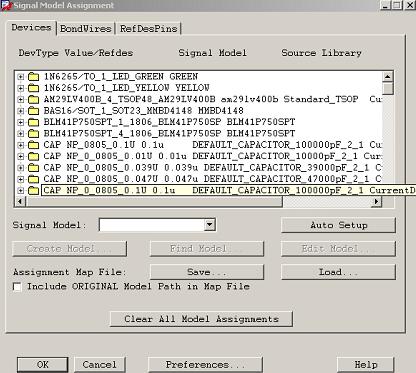
Task: Expand the CAP NP_0_0805_0.039U tree node
Action: 21,168
